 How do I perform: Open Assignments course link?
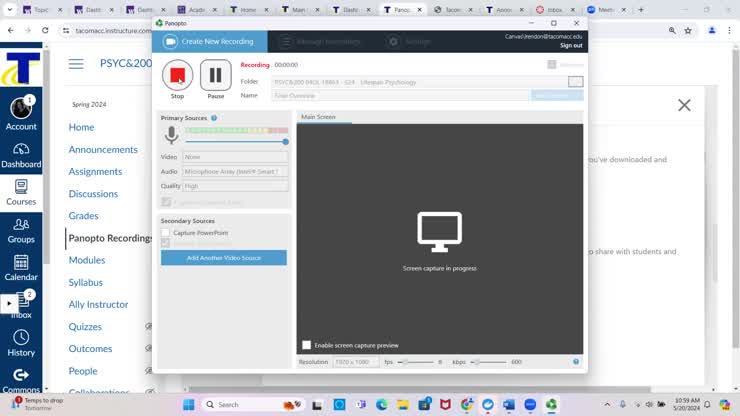[x=95, y=171]
